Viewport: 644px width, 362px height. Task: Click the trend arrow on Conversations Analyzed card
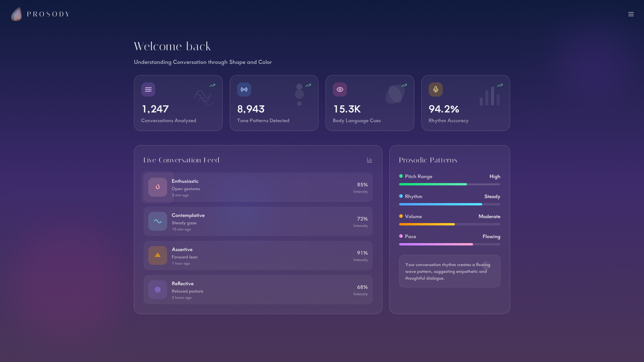tap(212, 85)
